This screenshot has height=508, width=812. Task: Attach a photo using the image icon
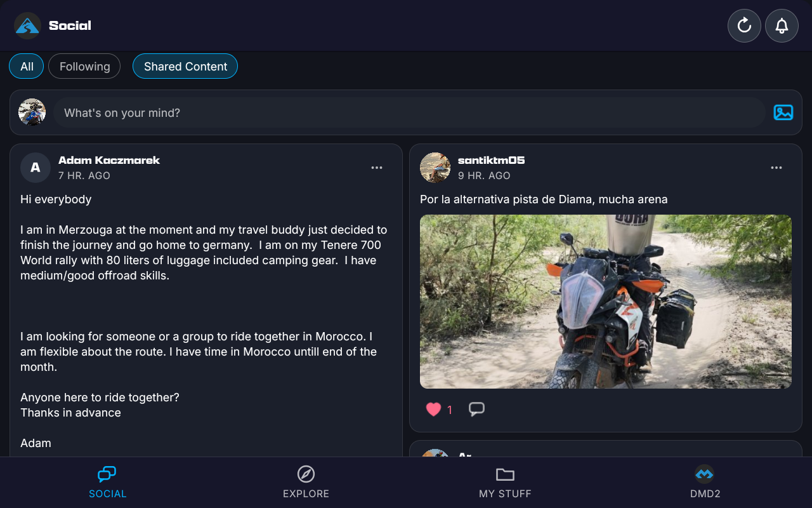(783, 112)
